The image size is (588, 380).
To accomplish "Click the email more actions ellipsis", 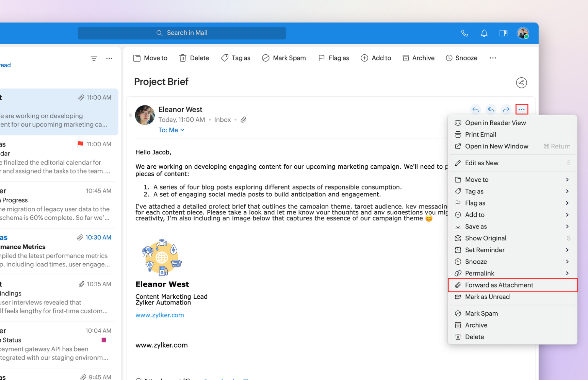I will pyautogui.click(x=522, y=110).
